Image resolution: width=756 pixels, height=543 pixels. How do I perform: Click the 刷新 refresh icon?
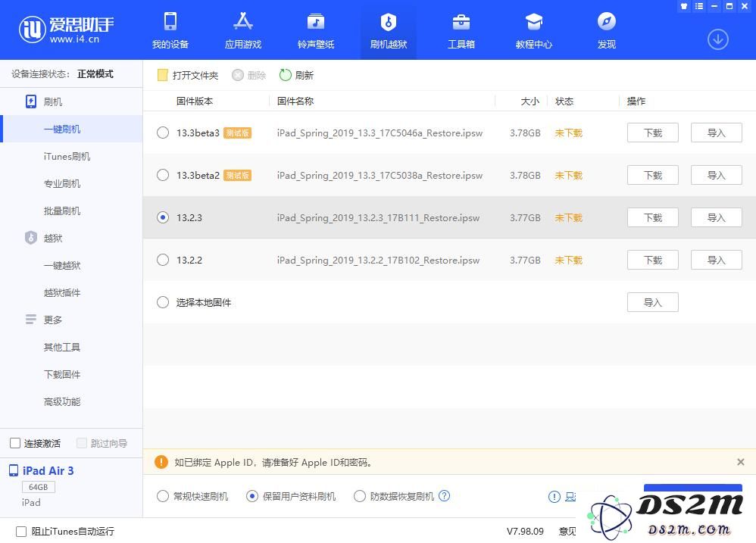286,75
